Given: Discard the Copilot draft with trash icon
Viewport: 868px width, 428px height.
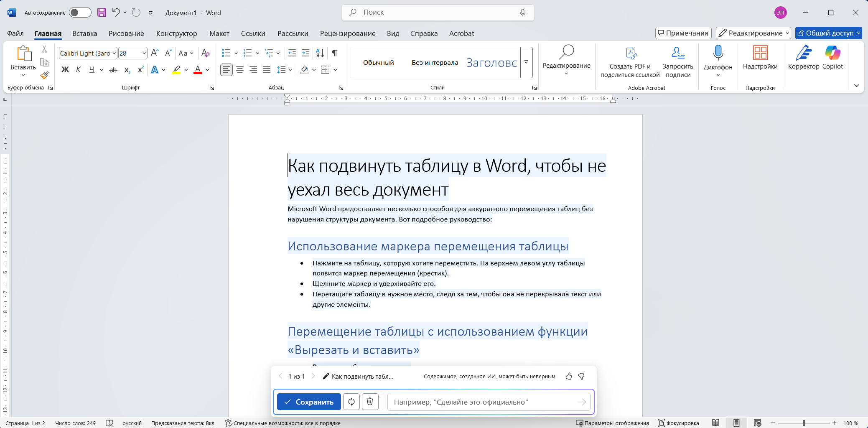Looking at the screenshot, I should [x=370, y=402].
